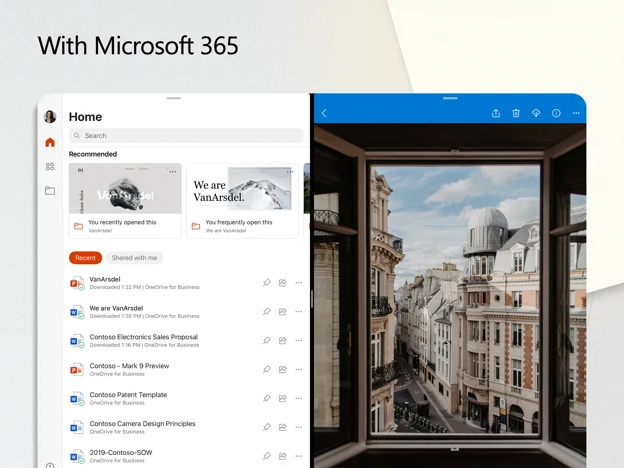Open the Apps grid icon in sidebar

[x=50, y=166]
